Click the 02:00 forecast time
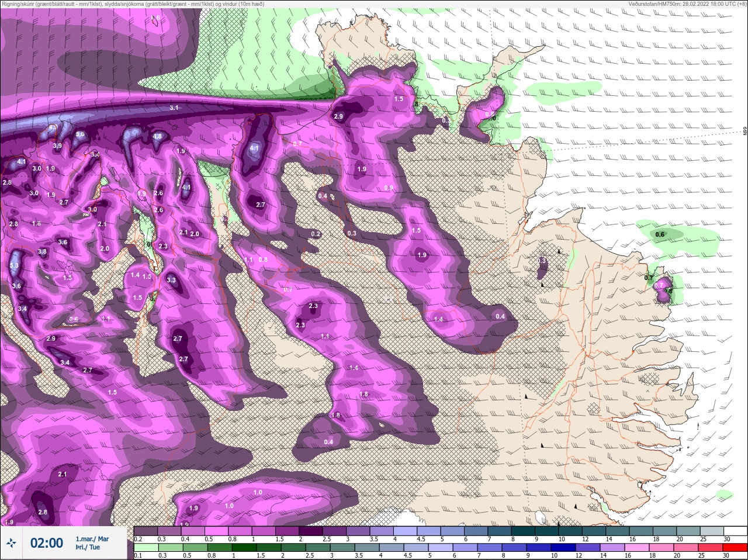 [47, 543]
